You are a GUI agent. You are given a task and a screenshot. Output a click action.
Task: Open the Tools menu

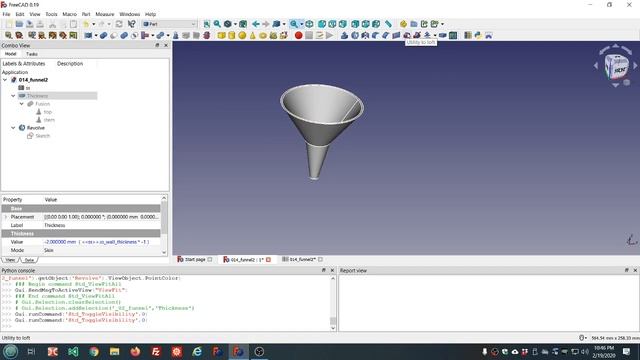tap(51, 14)
